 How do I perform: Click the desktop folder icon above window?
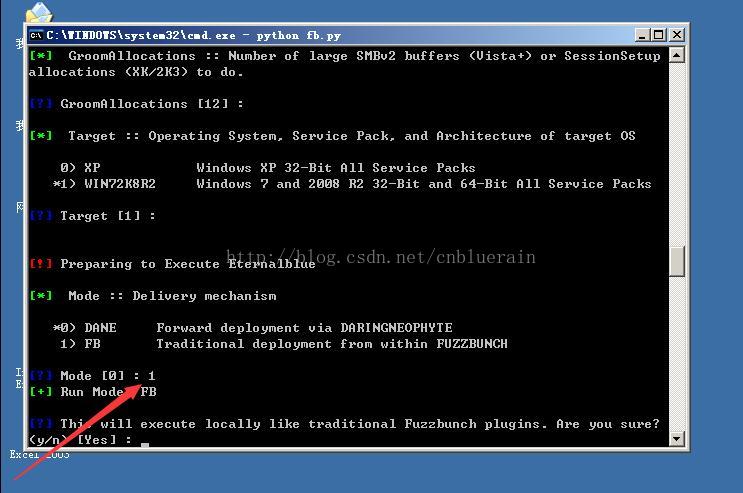click(39, 12)
